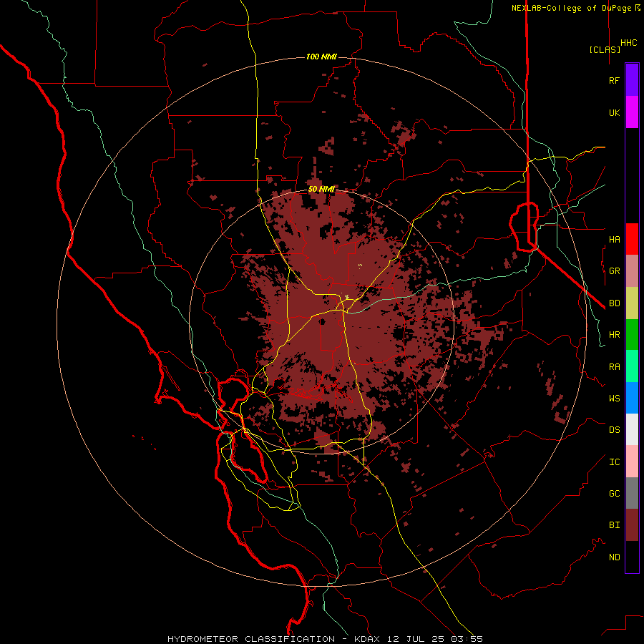644x644 pixels.
Task: Click the RF legend label
Action: click(614, 80)
